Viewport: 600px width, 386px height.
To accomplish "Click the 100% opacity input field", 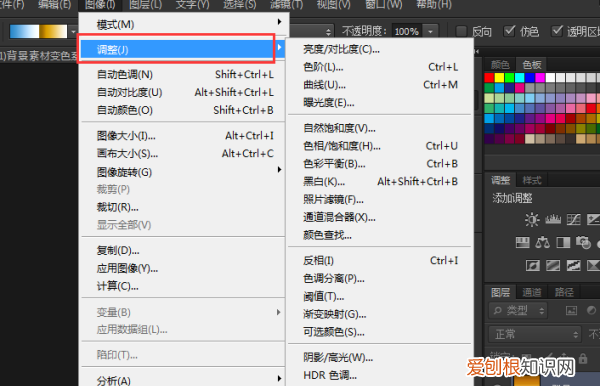I will pos(407,31).
